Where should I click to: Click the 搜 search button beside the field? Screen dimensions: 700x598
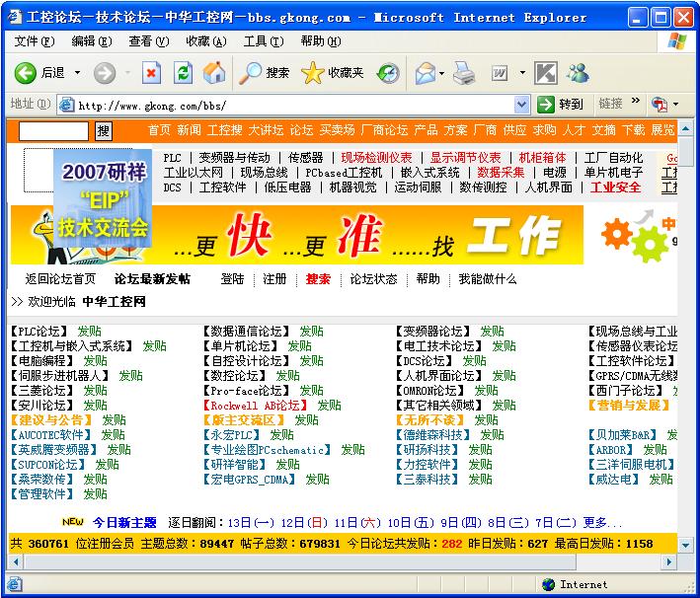coord(104,131)
